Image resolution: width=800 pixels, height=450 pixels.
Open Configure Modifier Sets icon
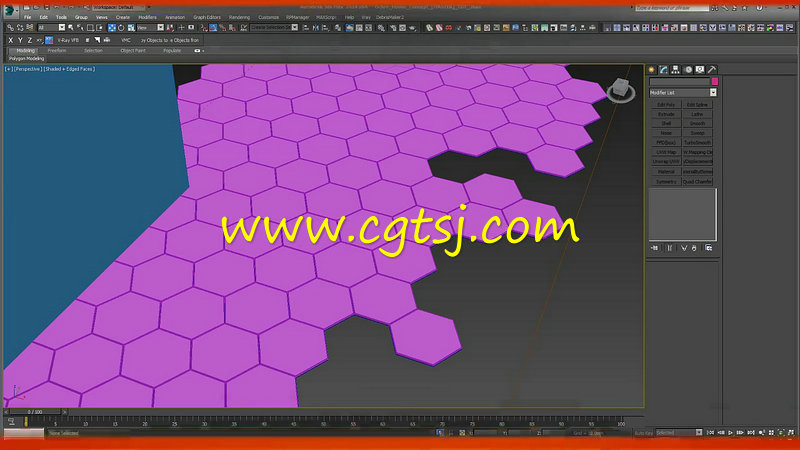(709, 248)
